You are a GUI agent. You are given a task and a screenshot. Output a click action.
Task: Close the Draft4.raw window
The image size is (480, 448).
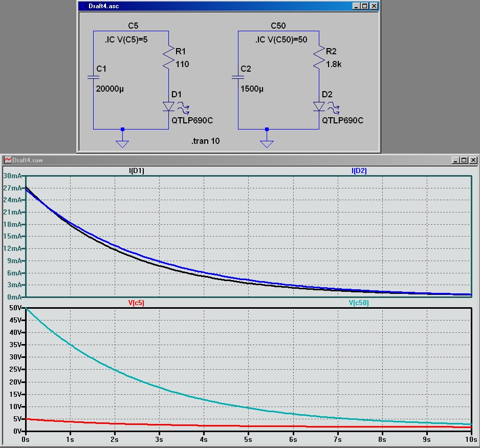473,160
